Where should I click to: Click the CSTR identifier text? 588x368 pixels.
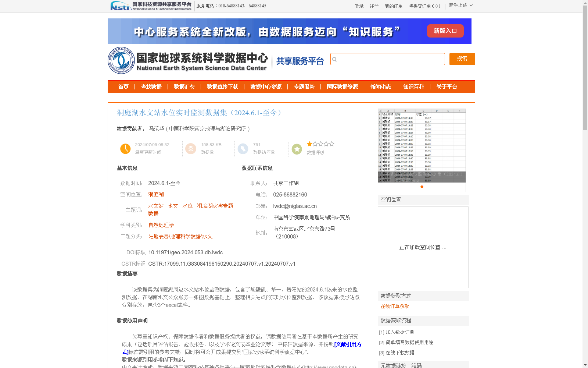click(x=222, y=264)
